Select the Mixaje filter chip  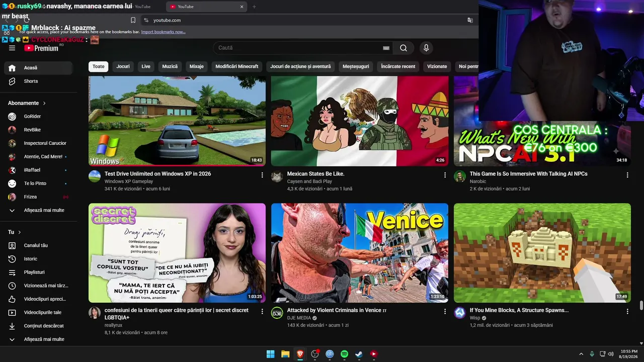pos(197,66)
